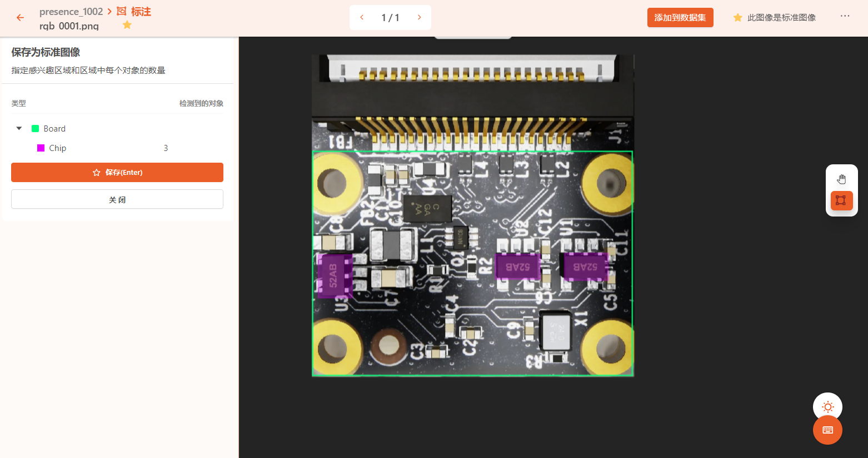The width and height of the screenshot is (868, 458).
Task: Go to previous image in pager
Action: pyautogui.click(x=362, y=18)
